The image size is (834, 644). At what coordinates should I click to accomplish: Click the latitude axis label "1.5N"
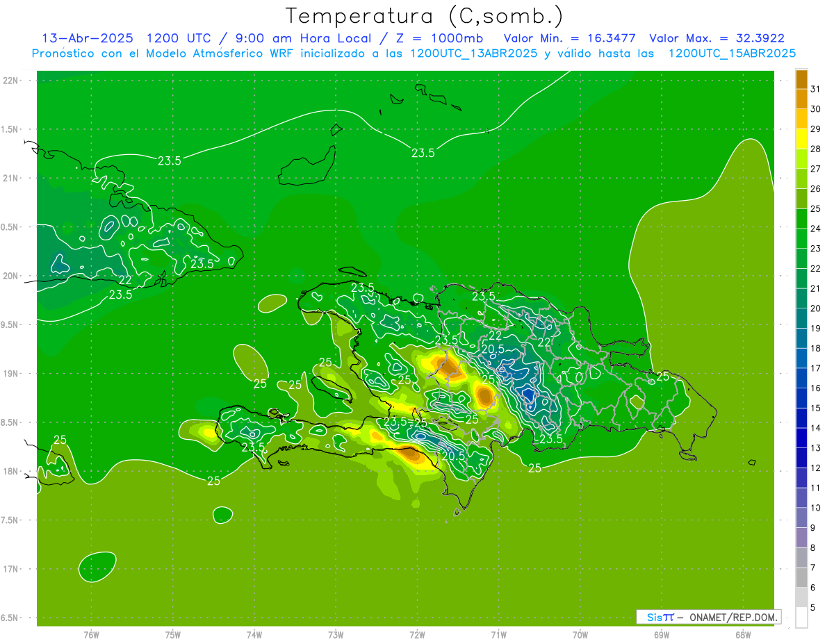click(11, 129)
